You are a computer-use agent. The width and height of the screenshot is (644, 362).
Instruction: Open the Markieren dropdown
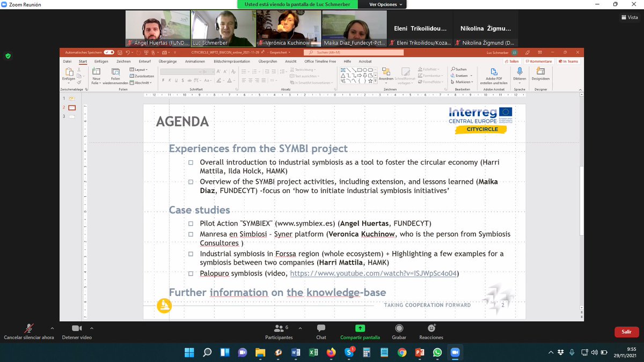point(462,83)
